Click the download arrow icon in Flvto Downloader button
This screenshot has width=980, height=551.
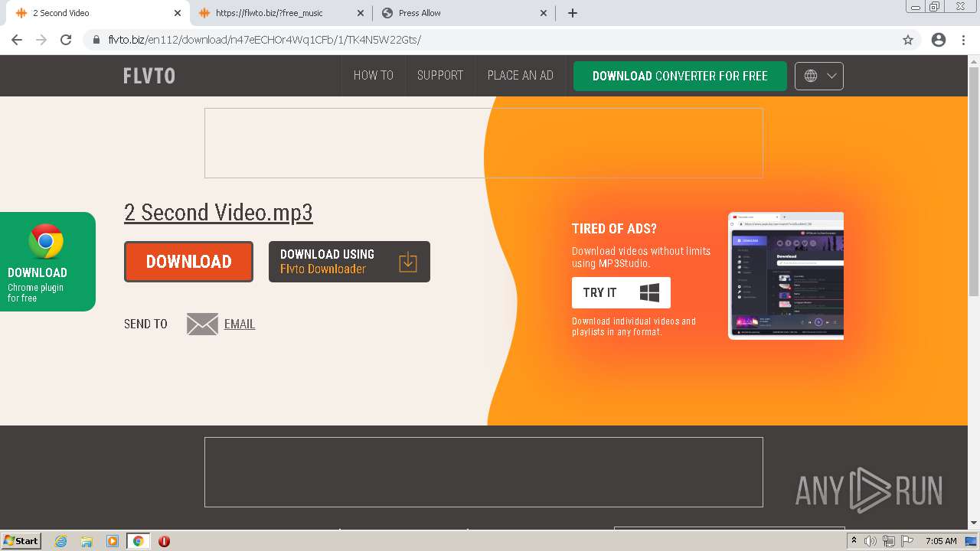(408, 262)
